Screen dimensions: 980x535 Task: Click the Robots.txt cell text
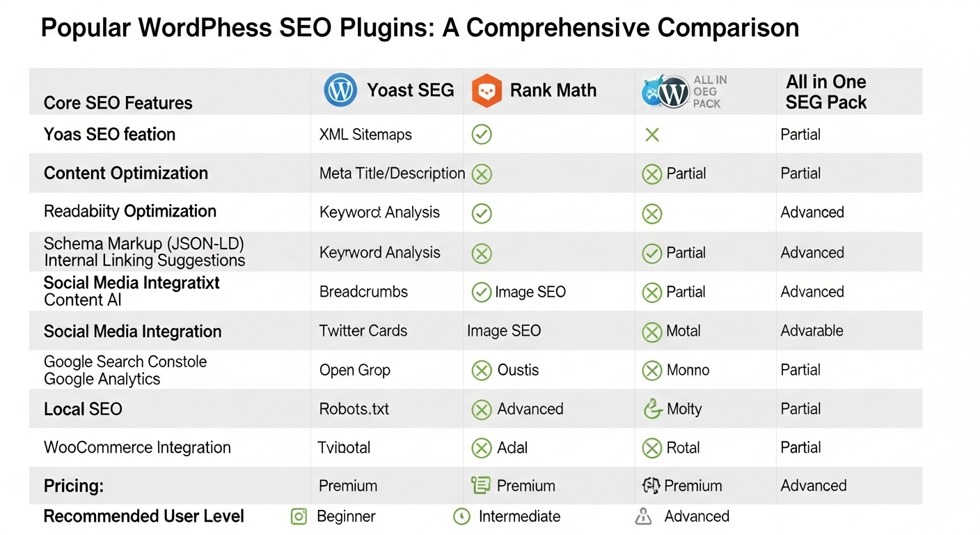[x=354, y=409]
